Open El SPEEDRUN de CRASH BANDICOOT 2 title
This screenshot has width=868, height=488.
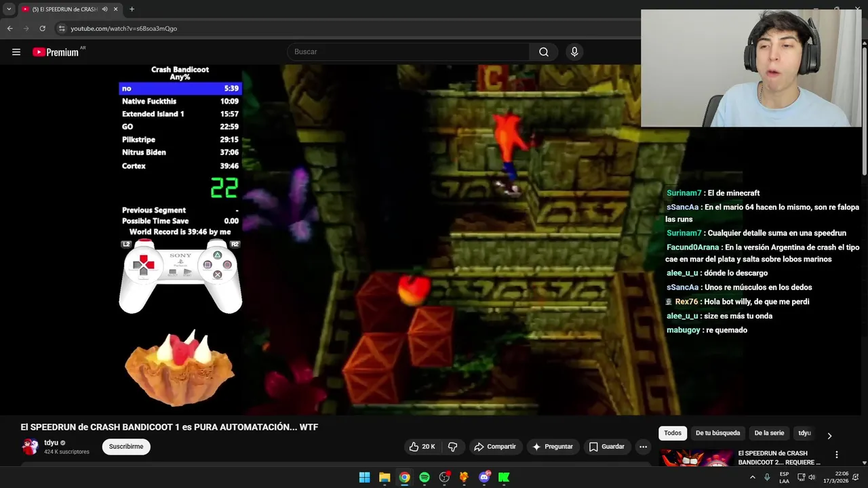778,457
